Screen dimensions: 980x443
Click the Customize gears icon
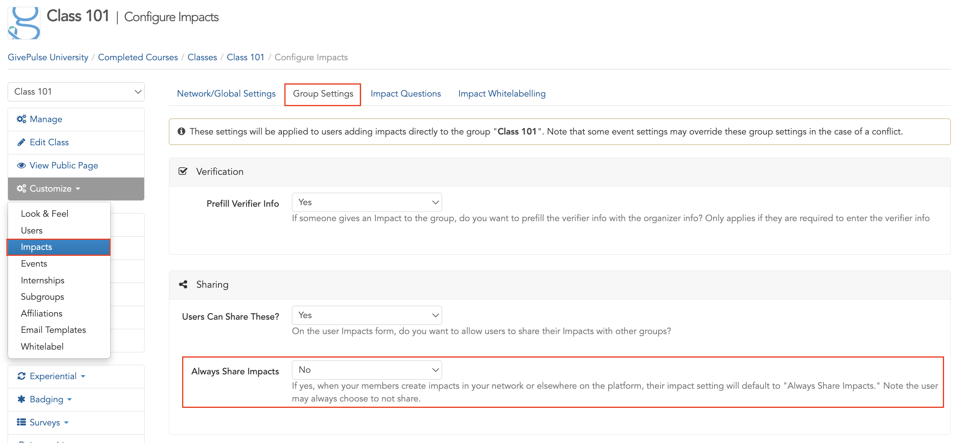22,188
